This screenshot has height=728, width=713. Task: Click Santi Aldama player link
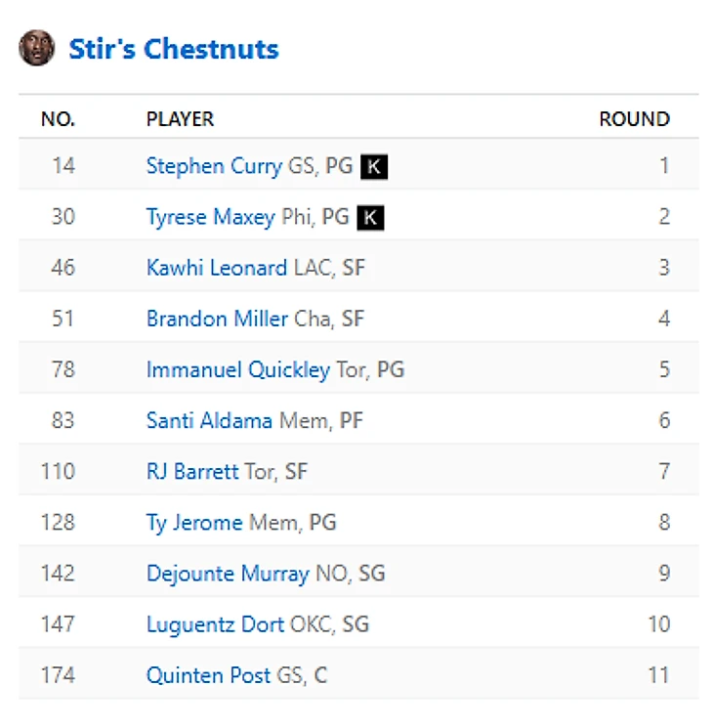coord(209,420)
